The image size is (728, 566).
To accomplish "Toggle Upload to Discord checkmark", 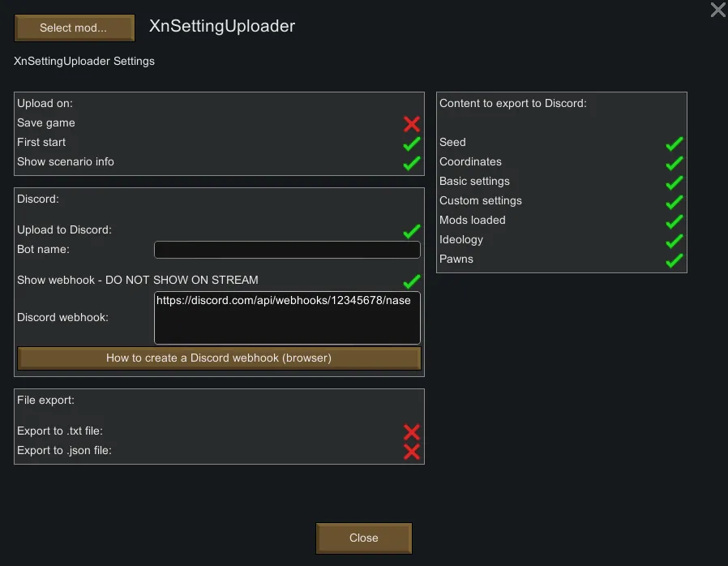I will [x=412, y=231].
